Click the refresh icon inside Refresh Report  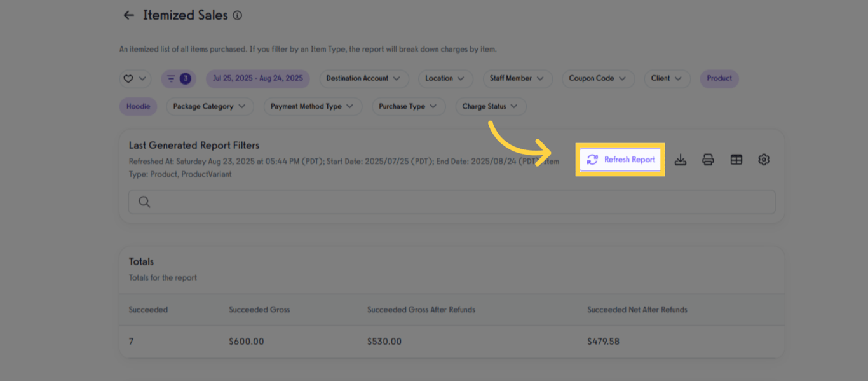[x=592, y=160]
